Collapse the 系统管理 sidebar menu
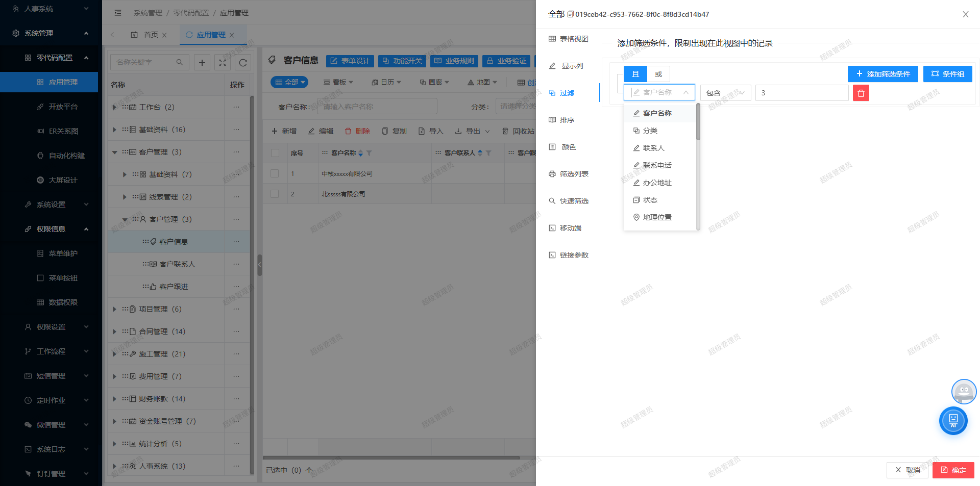This screenshot has width=980, height=486. (49, 33)
